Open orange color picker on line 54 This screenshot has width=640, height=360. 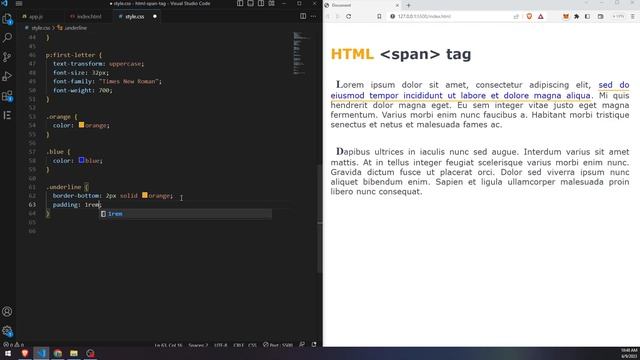[81, 125]
